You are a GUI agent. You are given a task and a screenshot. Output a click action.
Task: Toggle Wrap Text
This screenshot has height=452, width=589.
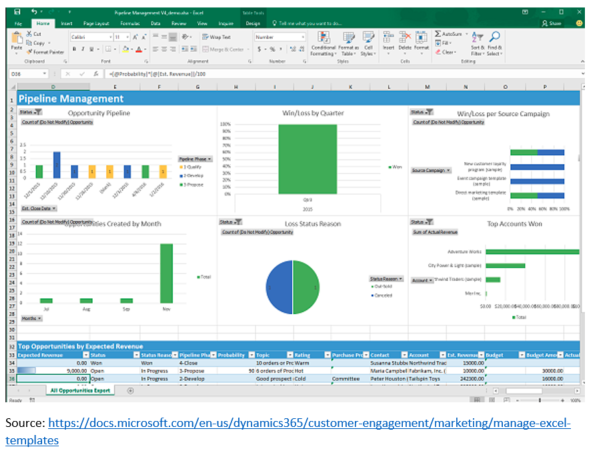(x=216, y=37)
